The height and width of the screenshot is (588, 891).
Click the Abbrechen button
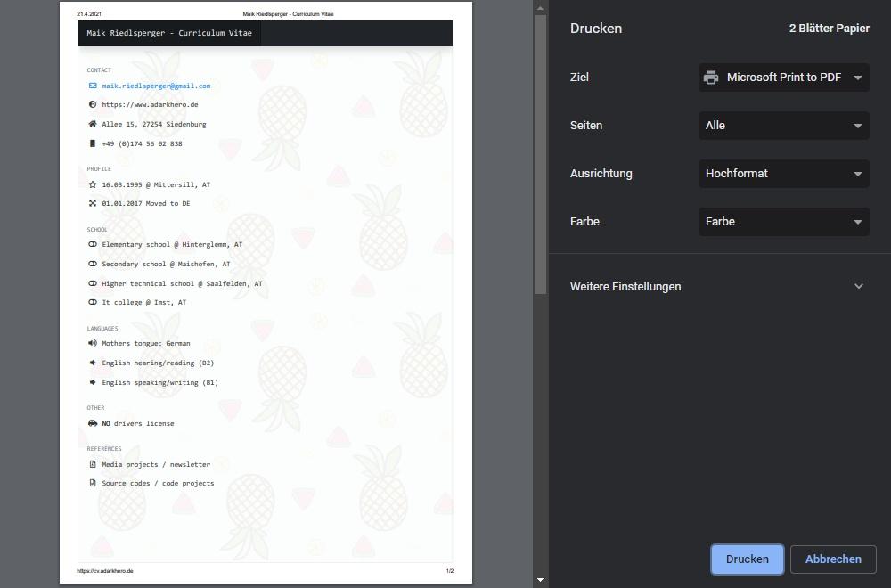(833, 559)
